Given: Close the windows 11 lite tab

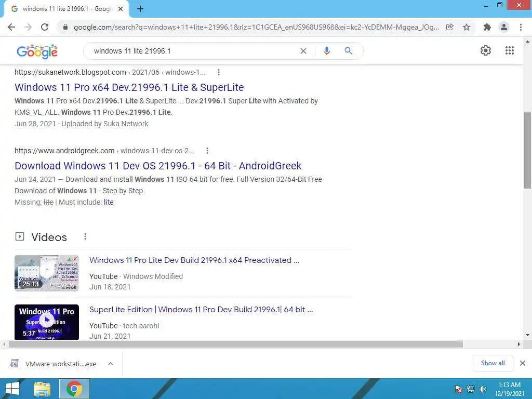Looking at the screenshot, I should tap(121, 9).
